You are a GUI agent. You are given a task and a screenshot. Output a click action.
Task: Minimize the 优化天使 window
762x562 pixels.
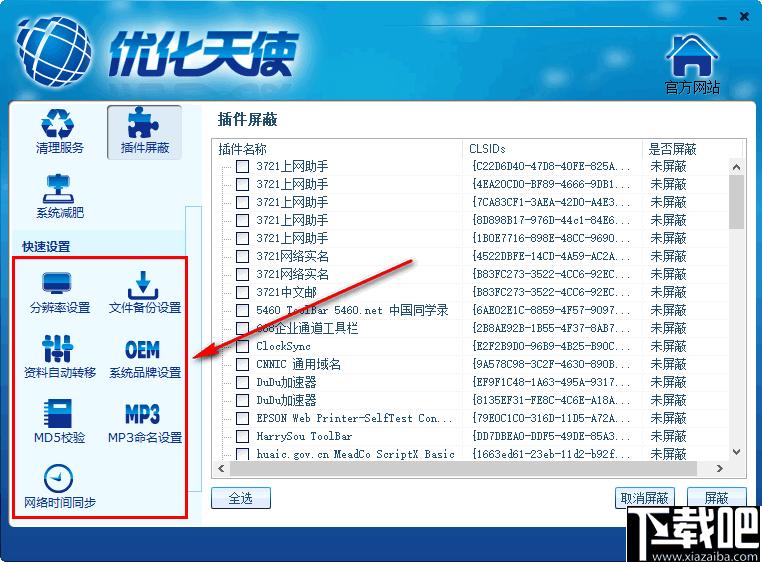(723, 18)
